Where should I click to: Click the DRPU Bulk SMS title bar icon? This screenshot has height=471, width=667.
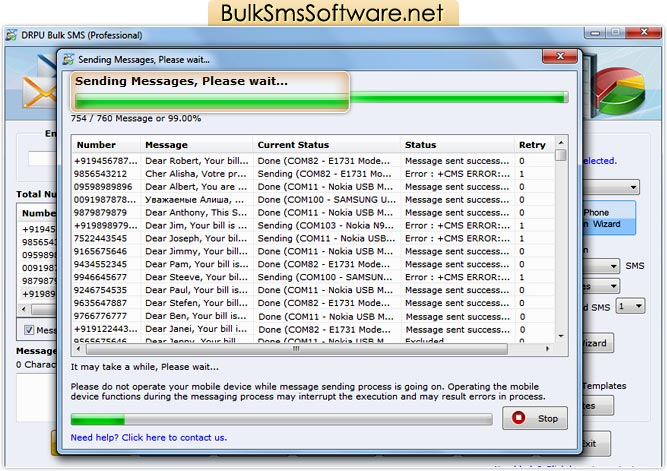coord(11,35)
